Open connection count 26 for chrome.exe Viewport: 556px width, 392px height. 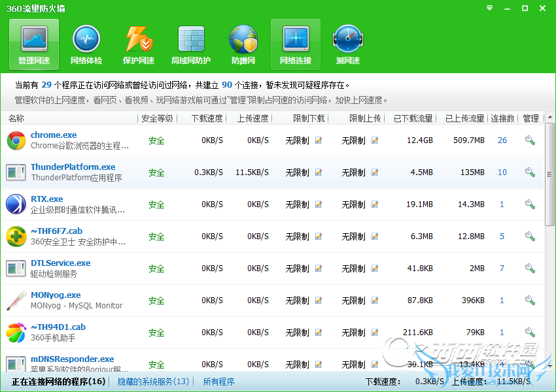point(502,140)
